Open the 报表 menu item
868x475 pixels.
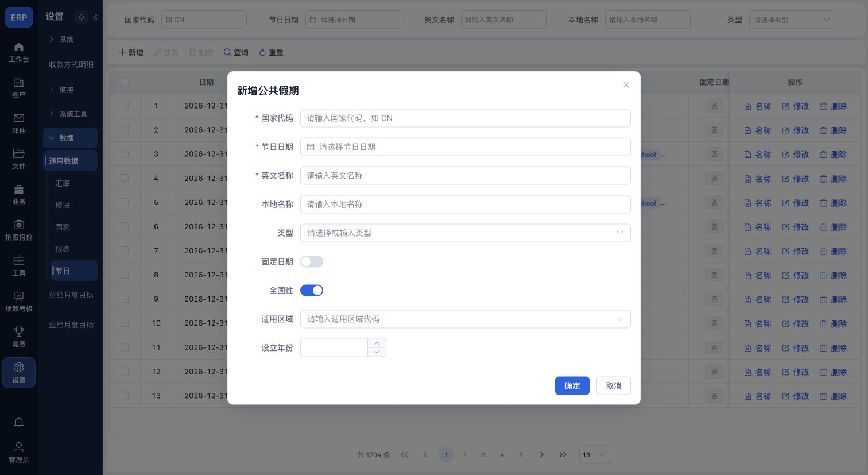coord(63,249)
